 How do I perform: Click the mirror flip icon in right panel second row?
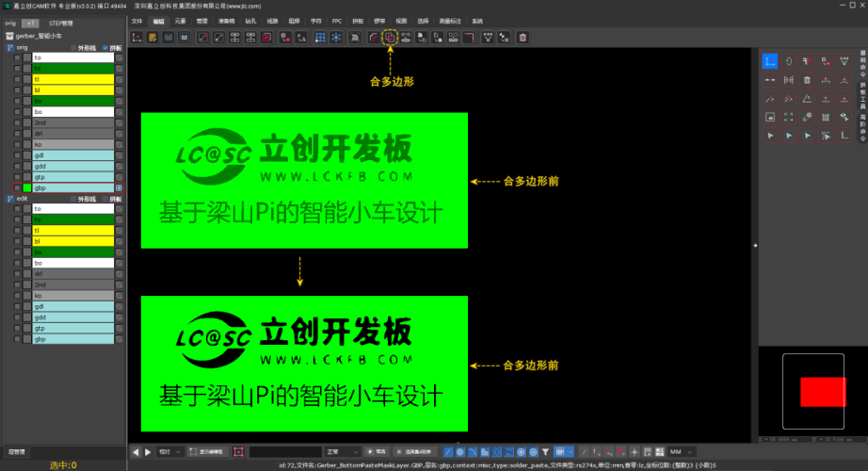[789, 80]
